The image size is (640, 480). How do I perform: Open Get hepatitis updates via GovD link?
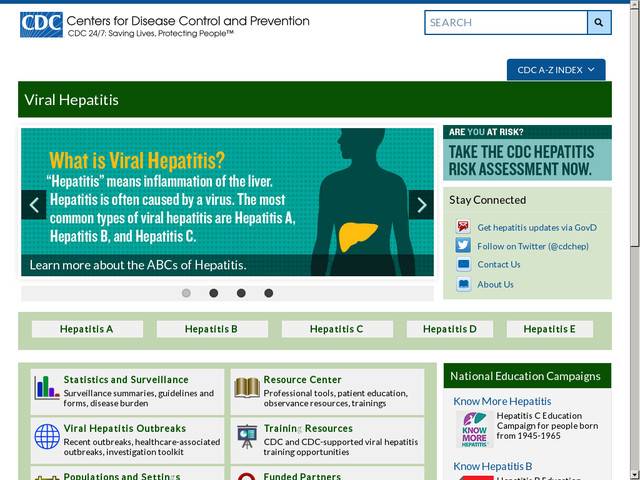tap(537, 228)
